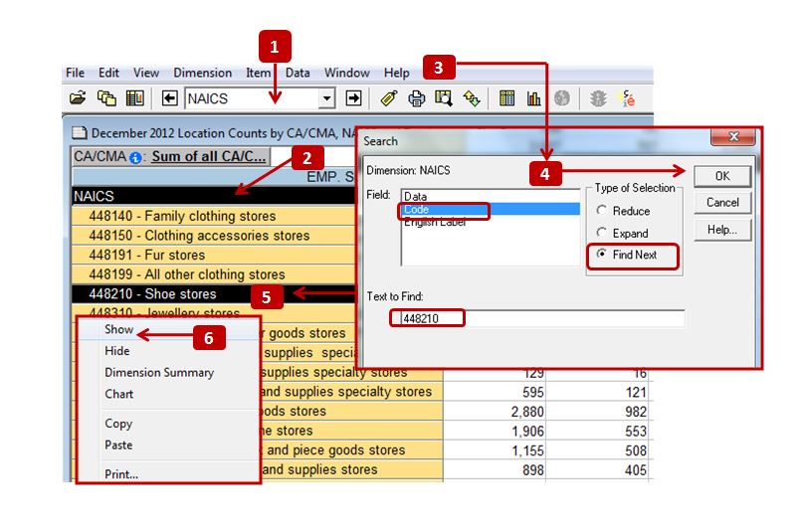Choose Hide in the context menu

(x=117, y=351)
